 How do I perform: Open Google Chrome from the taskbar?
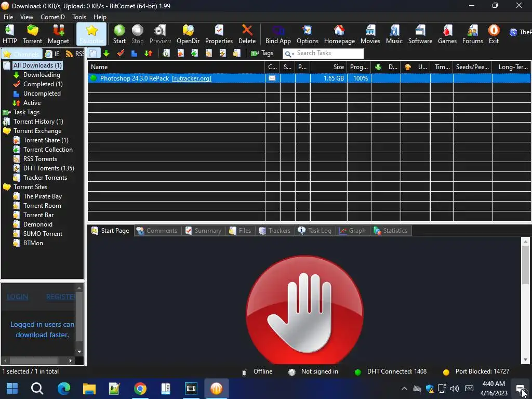(140, 389)
